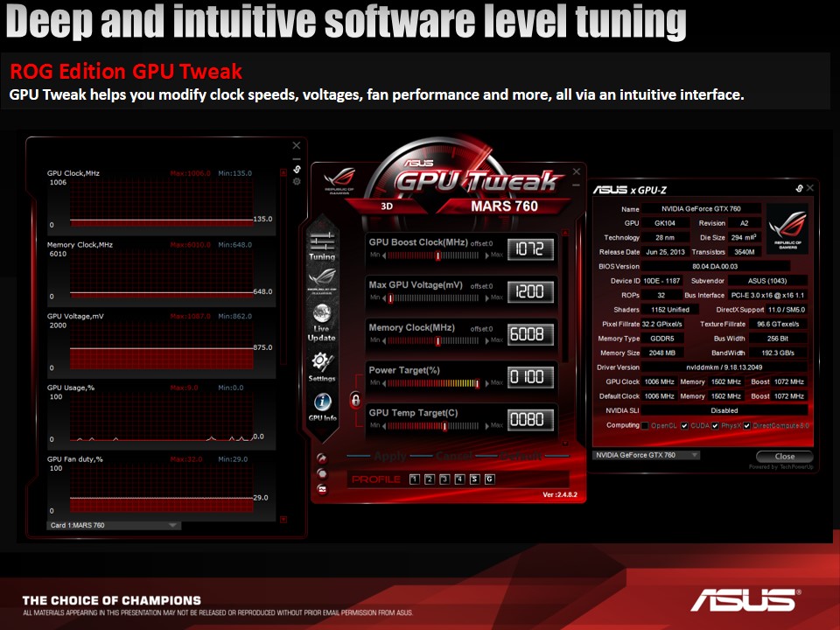840x630 pixels.
Task: Click the Memory Clock slider handle
Action: [438, 340]
